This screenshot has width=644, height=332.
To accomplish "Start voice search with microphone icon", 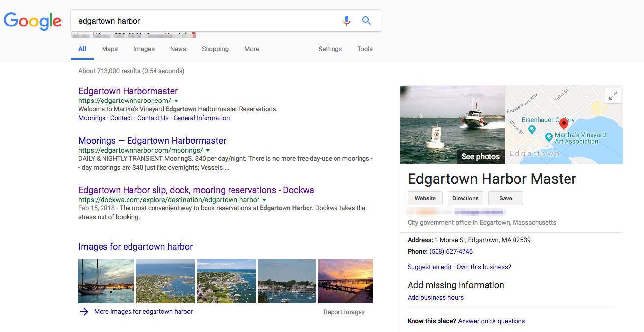I will 347,21.
